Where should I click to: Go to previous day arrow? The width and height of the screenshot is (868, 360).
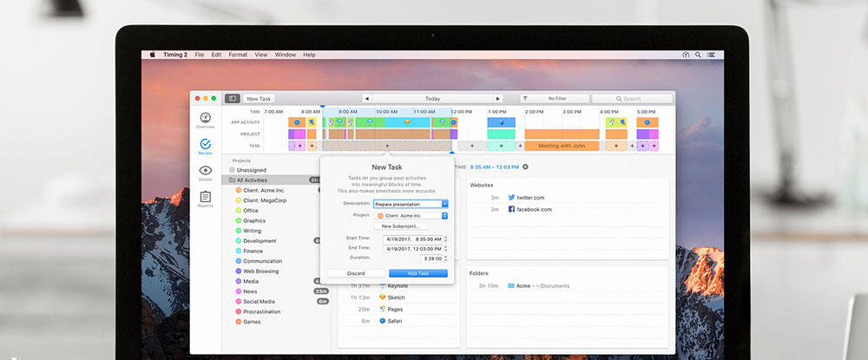coord(366,99)
